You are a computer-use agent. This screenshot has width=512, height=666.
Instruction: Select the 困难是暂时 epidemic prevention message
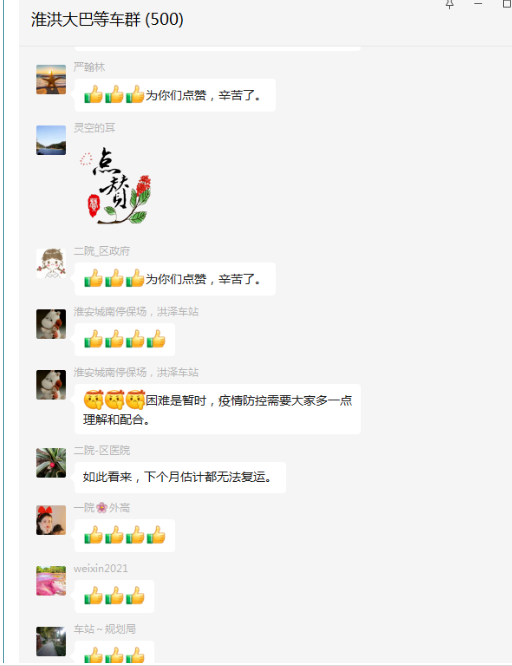(218, 409)
